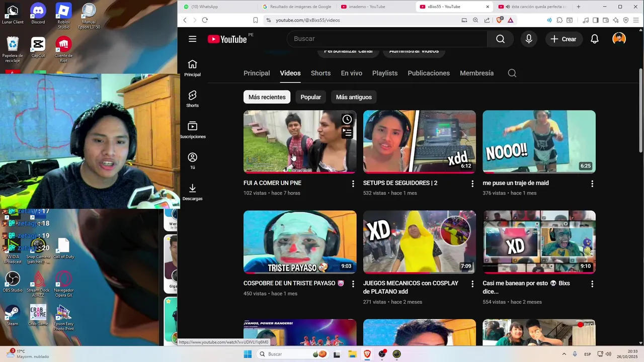Image resolution: width=644 pixels, height=362 pixels.
Task: Reload the page in the browser
Action: coord(205,20)
